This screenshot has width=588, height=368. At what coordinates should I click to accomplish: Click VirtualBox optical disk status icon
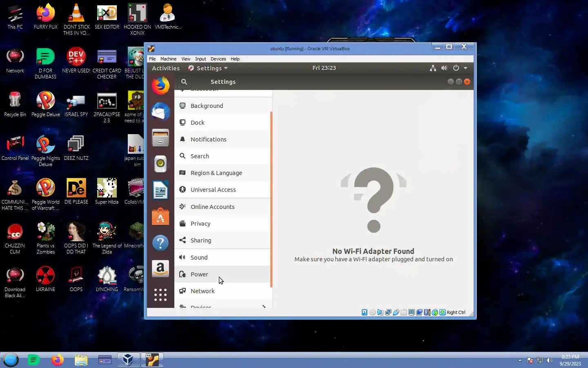pos(372,312)
